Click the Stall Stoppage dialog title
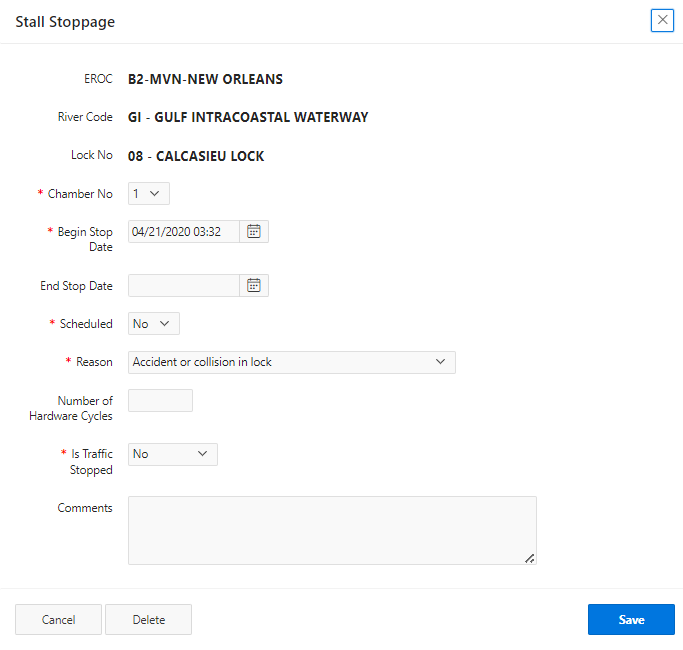The image size is (683, 650). tap(65, 22)
